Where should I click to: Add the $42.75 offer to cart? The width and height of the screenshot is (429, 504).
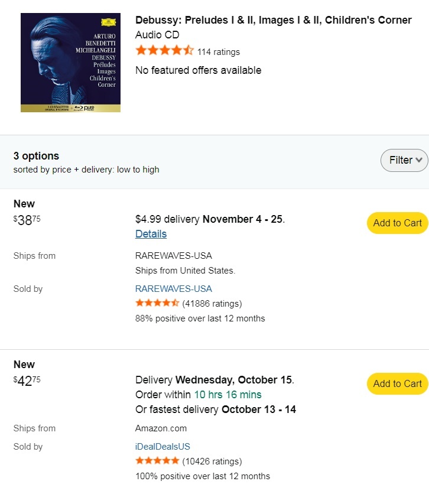397,383
